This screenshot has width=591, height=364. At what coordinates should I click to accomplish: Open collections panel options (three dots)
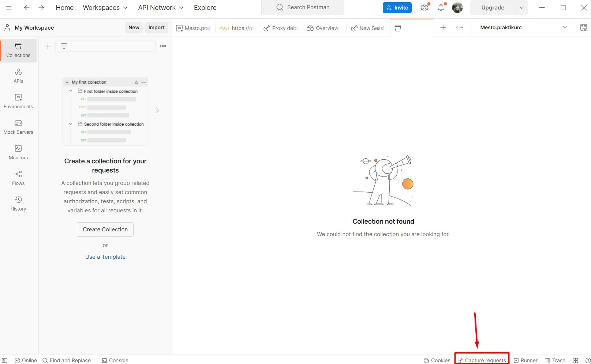pyautogui.click(x=163, y=46)
